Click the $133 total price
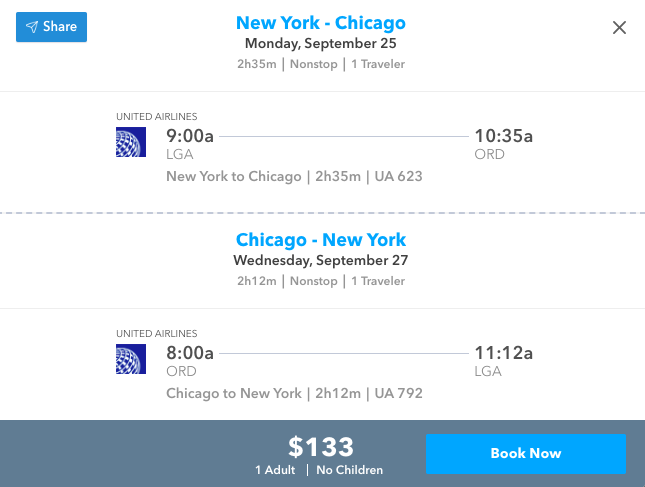The width and height of the screenshot is (645, 487). tap(321, 446)
